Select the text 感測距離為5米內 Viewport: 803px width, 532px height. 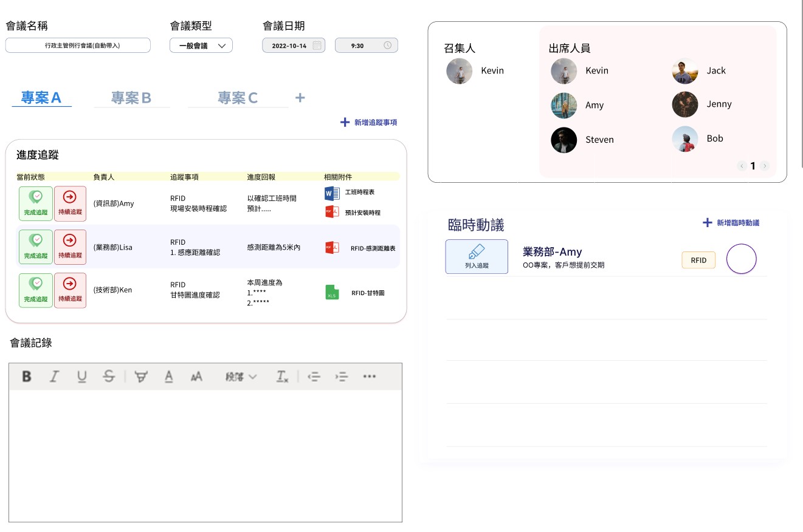click(274, 248)
